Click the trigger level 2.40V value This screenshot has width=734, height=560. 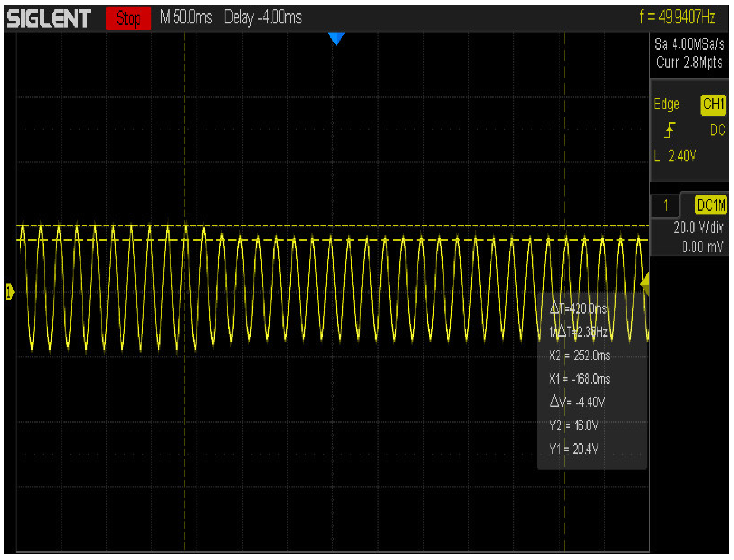[681, 156]
